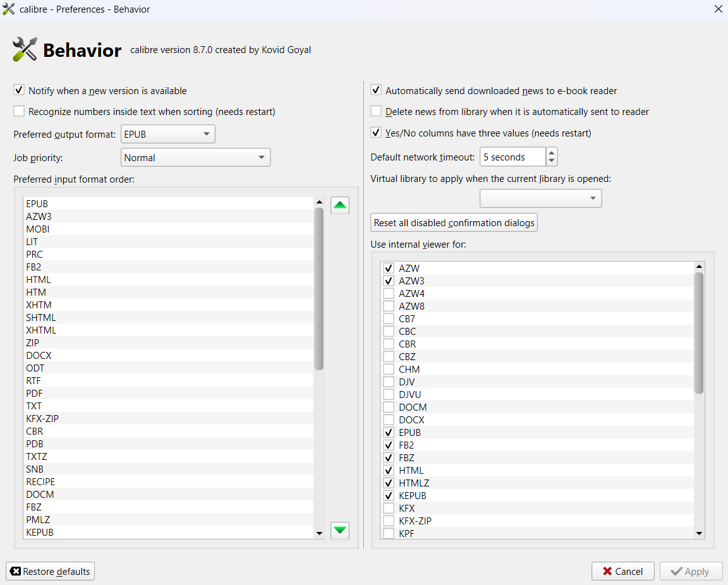This screenshot has width=728, height=585.
Task: Uncheck FB2 in internal viewer list
Action: [x=389, y=445]
